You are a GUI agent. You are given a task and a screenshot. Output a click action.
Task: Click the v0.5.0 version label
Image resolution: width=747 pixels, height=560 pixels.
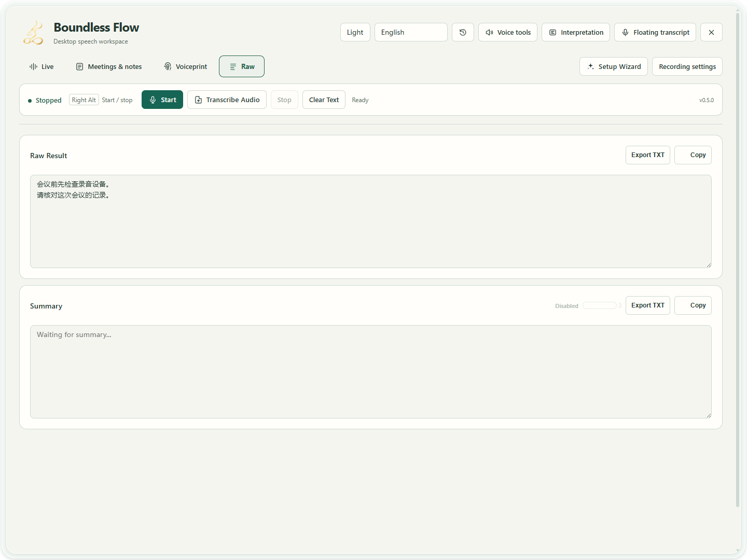click(x=706, y=100)
